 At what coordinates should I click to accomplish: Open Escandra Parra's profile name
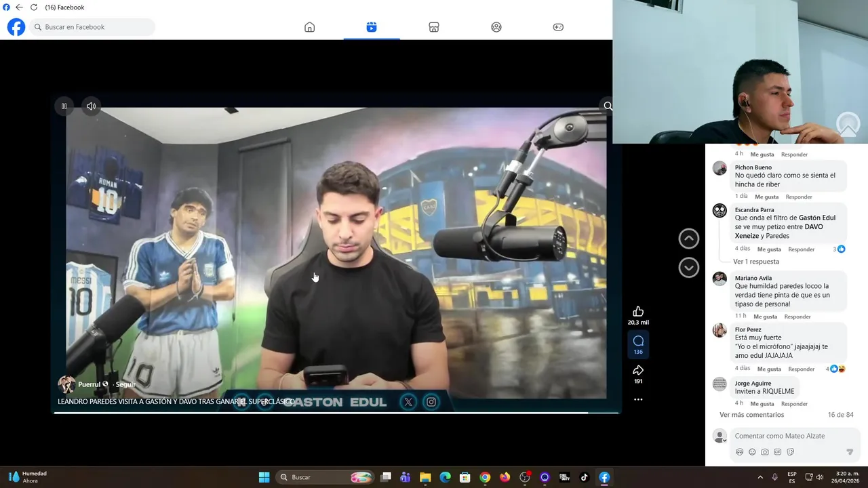point(754,210)
